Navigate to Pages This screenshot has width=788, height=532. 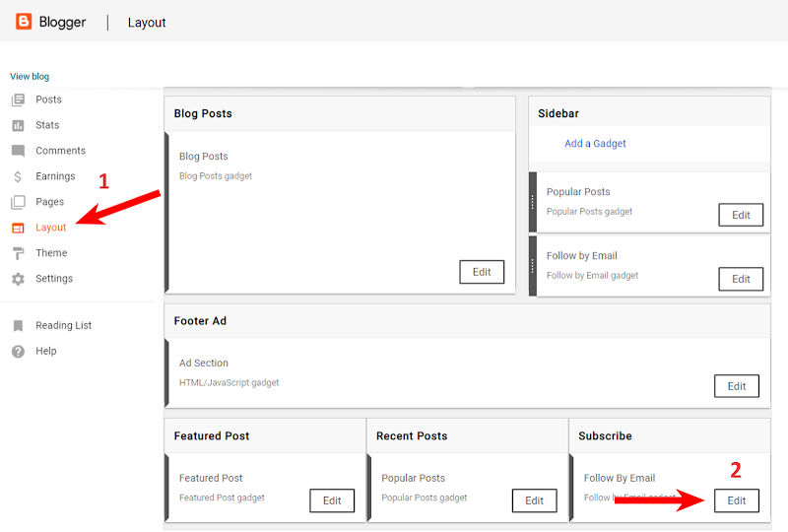pyautogui.click(x=50, y=202)
